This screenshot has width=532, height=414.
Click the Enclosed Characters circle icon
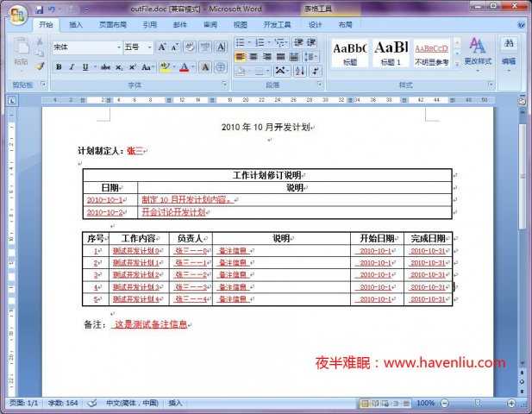pos(220,67)
